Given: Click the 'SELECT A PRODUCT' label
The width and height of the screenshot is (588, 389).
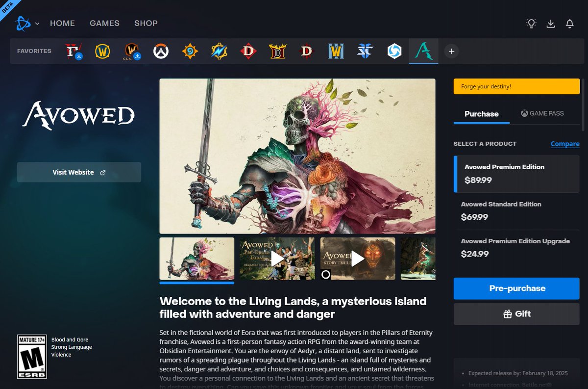Looking at the screenshot, I should click(485, 144).
